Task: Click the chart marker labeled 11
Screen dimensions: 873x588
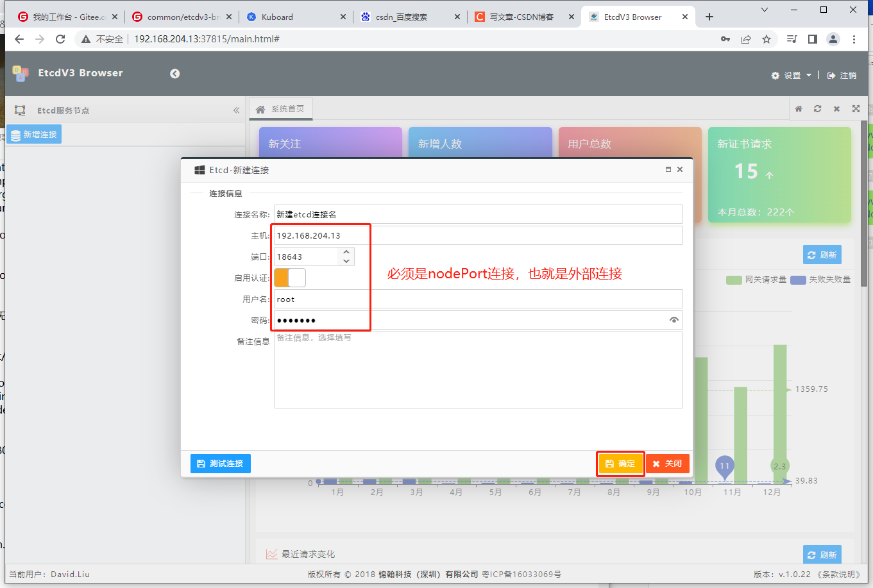Action: [x=724, y=466]
